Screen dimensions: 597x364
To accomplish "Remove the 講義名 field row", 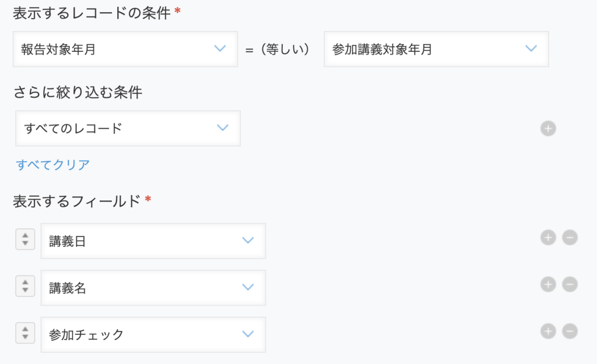I will [570, 284].
